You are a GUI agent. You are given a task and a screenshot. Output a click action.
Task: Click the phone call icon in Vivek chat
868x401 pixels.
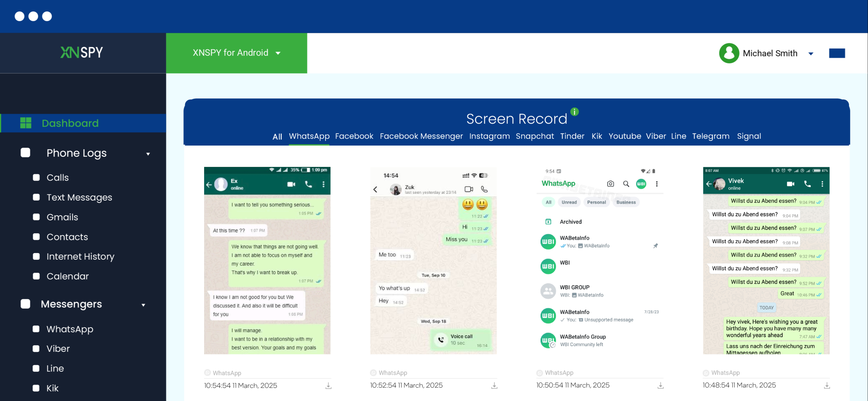coord(807,184)
